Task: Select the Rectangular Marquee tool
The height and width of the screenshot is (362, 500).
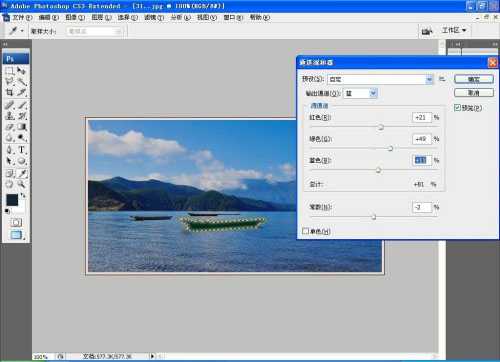Action: pos(10,71)
